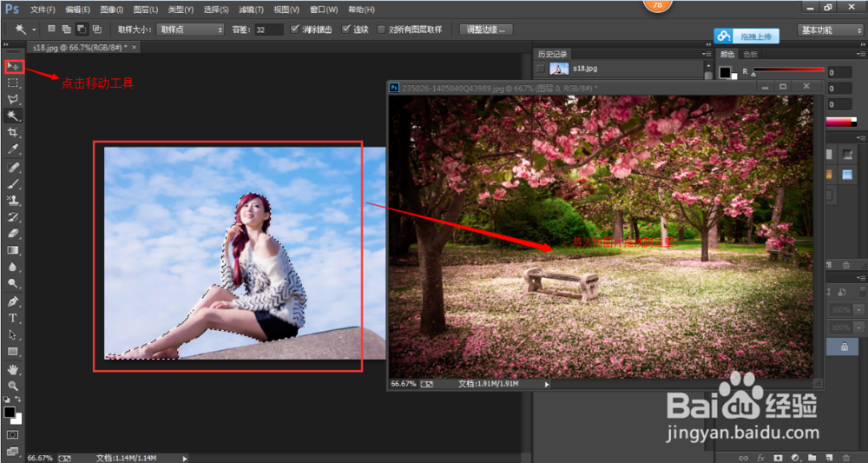Click the 容差 tolerance input field

269,30
